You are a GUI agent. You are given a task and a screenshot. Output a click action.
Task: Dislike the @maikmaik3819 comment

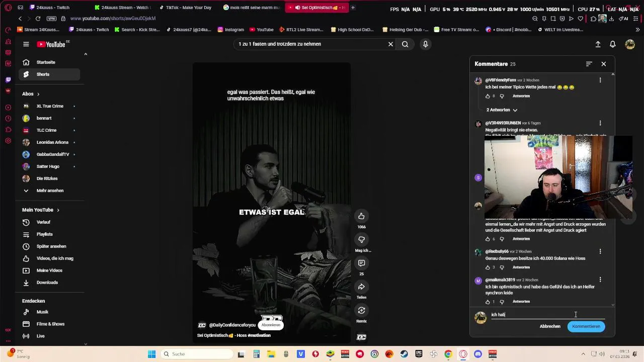coord(502,302)
